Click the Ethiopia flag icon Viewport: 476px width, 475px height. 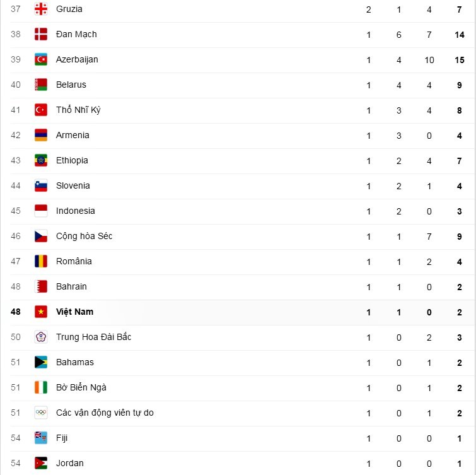41,160
